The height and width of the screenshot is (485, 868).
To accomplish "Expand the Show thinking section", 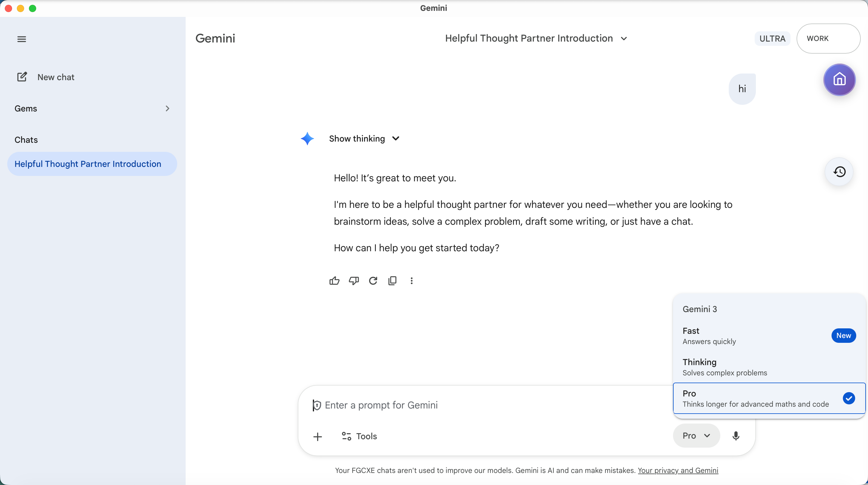I will click(364, 139).
